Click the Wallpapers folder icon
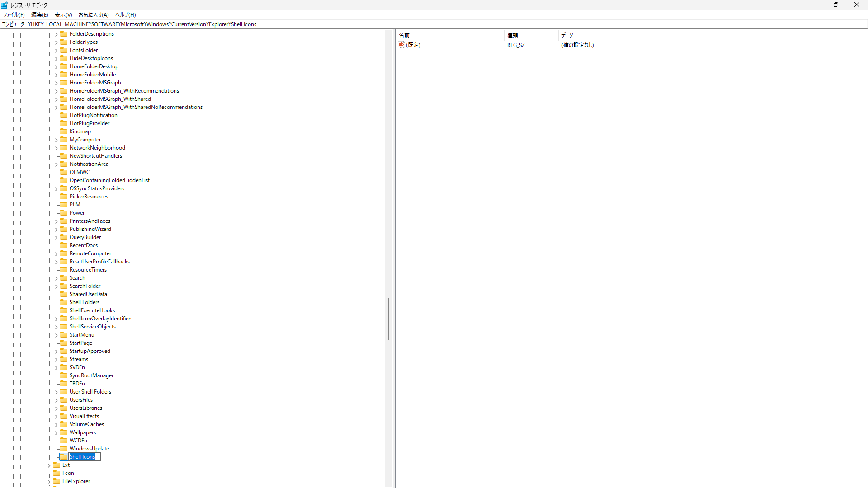This screenshot has width=868, height=488. [64, 432]
